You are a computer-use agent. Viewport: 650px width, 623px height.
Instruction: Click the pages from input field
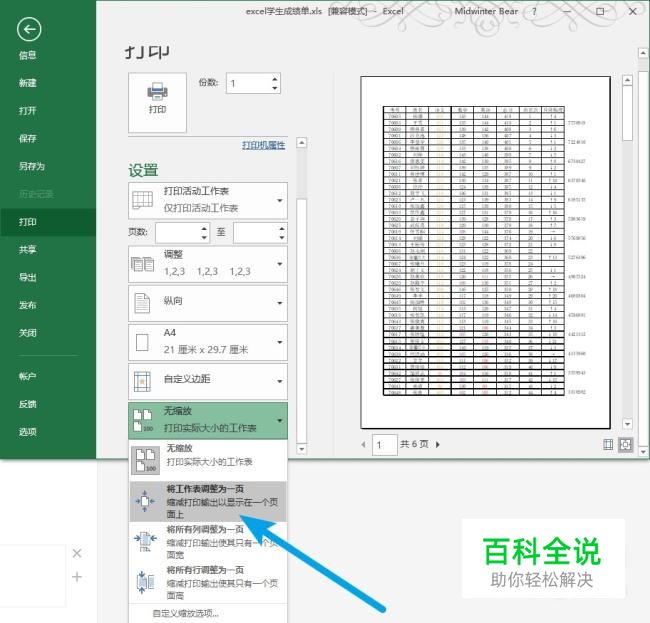point(178,233)
